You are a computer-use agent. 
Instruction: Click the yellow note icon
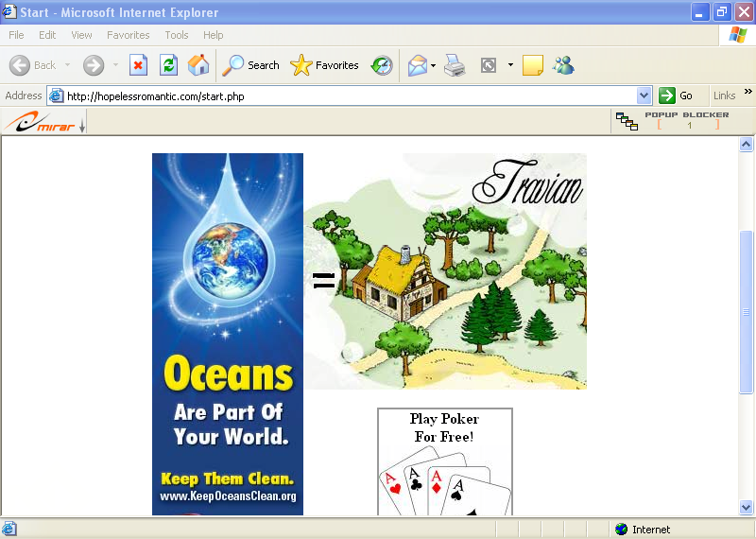533,65
